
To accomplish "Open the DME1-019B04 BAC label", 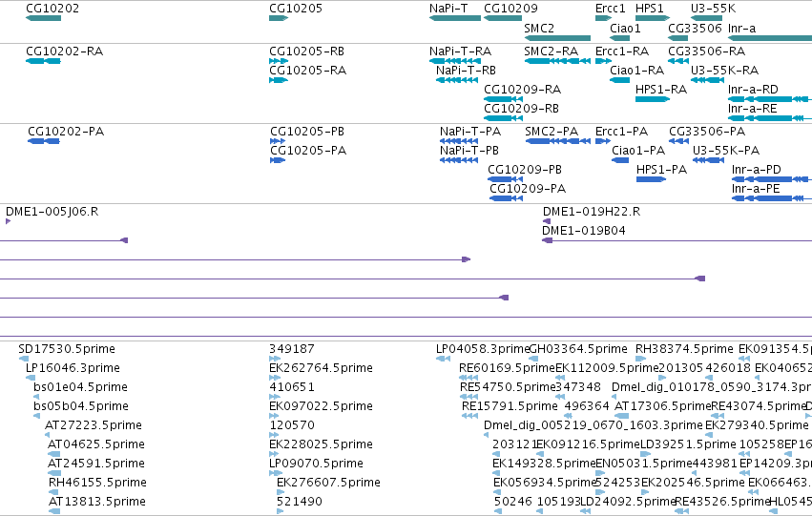I will [x=584, y=231].
